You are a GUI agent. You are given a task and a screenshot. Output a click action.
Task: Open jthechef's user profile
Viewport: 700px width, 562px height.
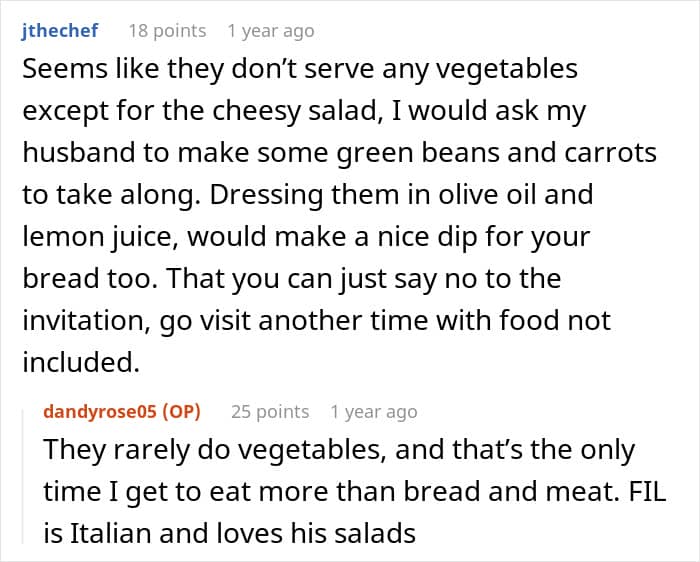tap(60, 31)
